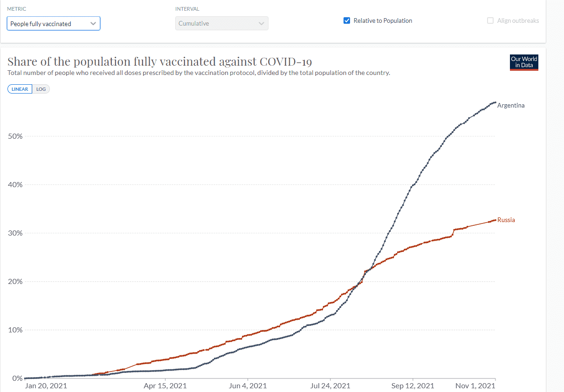Click the chart title about share fully vaccinated

(x=159, y=61)
